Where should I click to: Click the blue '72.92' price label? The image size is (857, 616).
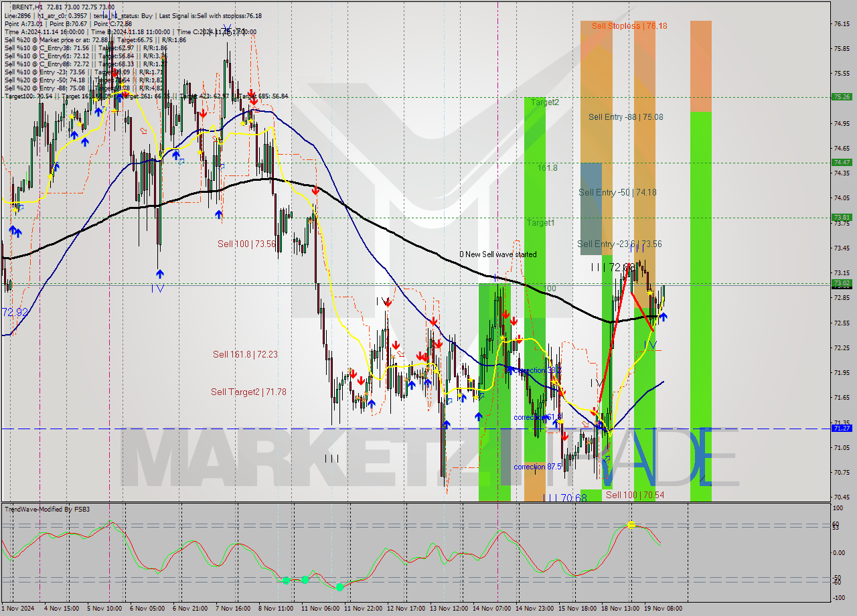point(15,312)
